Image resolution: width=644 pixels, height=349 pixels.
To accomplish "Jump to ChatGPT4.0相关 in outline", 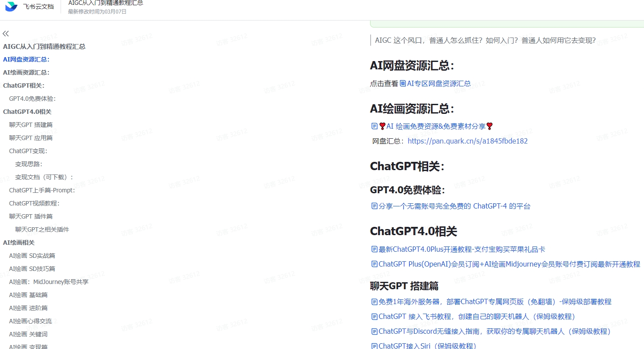I will (x=27, y=112).
